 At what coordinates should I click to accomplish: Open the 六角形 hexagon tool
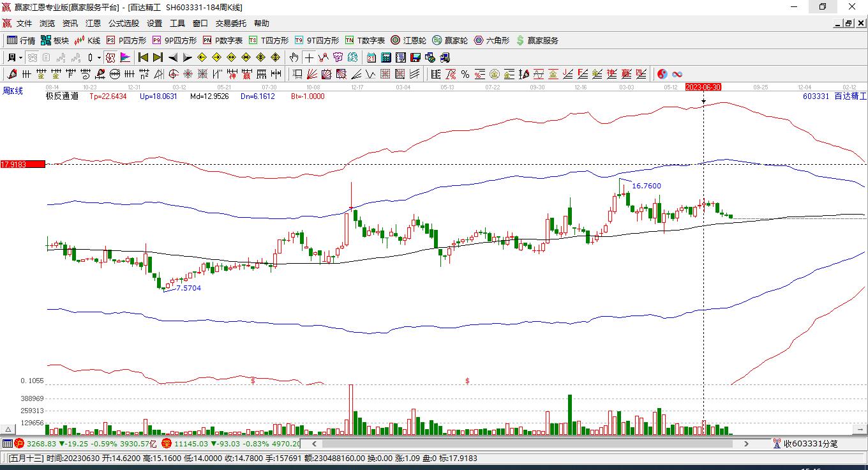point(491,40)
